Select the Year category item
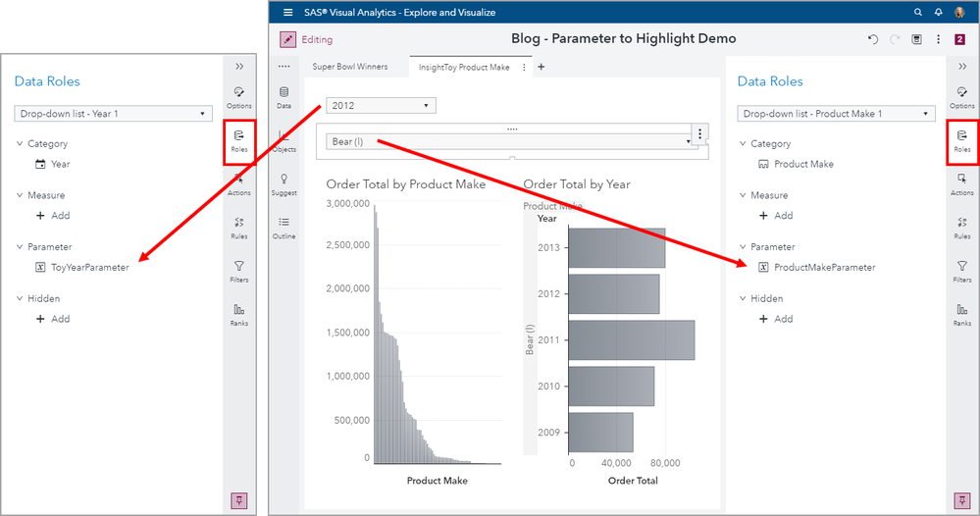Screen dimensions: 980x516 (x=53, y=164)
